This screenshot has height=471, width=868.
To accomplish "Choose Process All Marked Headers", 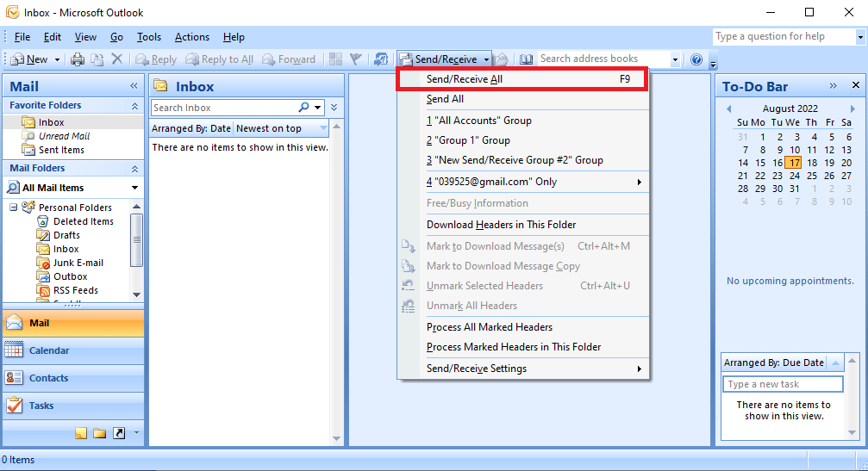I will tap(522, 327).
